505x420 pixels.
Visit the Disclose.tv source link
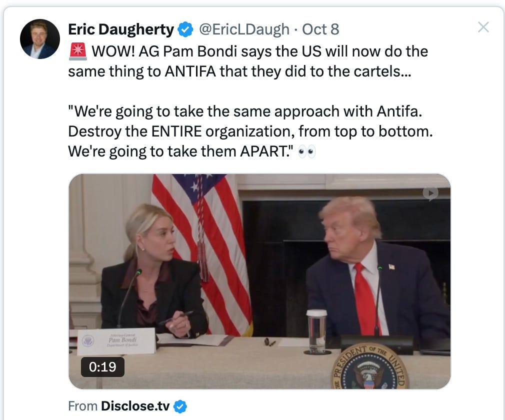point(135,406)
